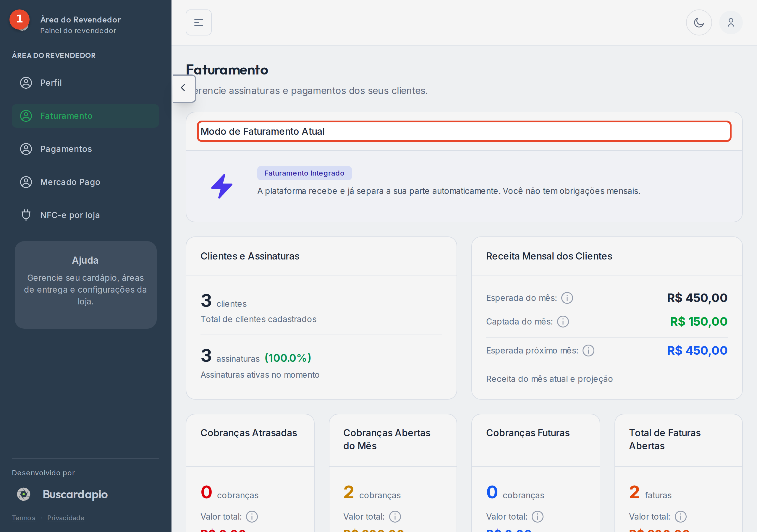This screenshot has width=757, height=532.
Task: Click 'Cobranças Abertas do Mês' card title
Action: tap(387, 439)
